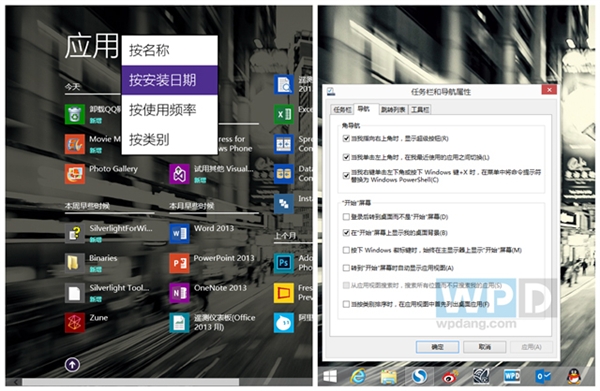Toggle replace Command Prompt with PowerShell checkbox

point(346,176)
